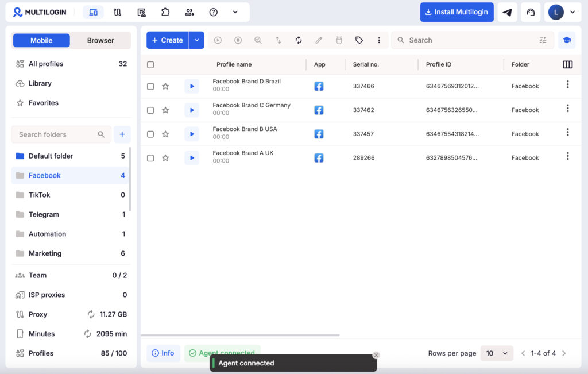
Task: Favorite Facebook Brand D Brazil with star
Action: [x=165, y=86]
